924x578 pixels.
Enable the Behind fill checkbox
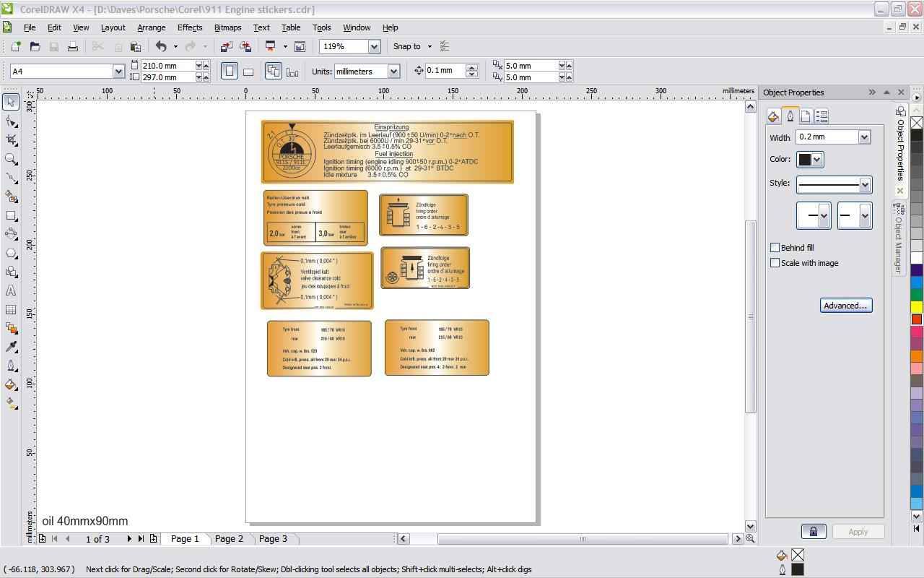point(775,247)
